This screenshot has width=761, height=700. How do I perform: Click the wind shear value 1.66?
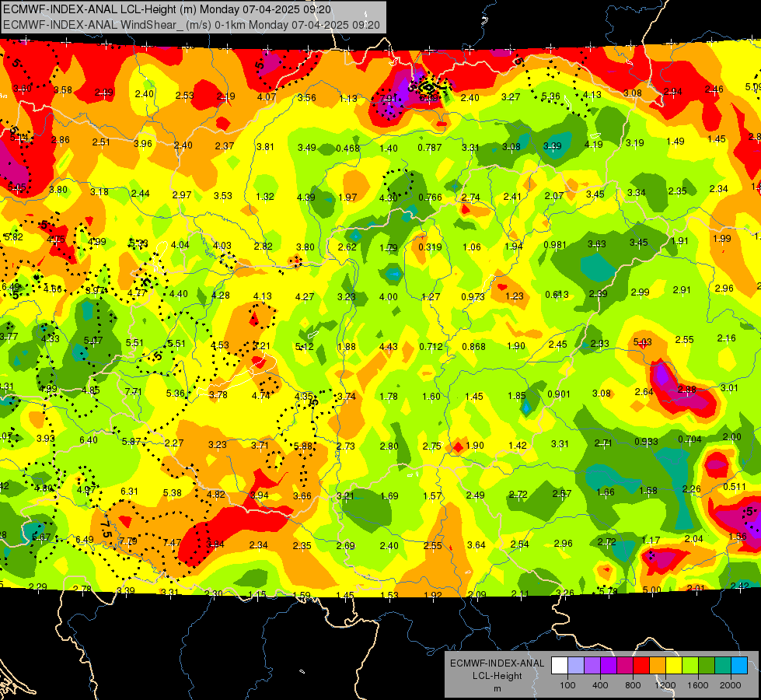[x=606, y=492]
